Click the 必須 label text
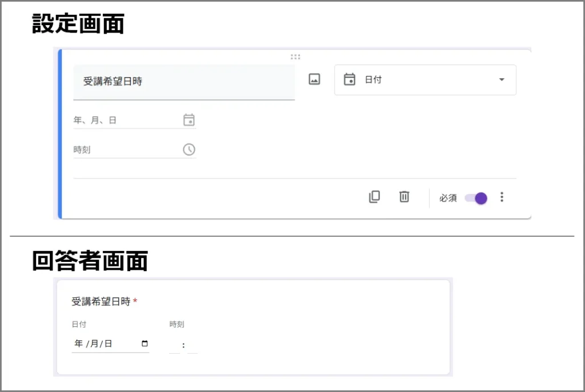This screenshot has height=392, width=585. (447, 198)
